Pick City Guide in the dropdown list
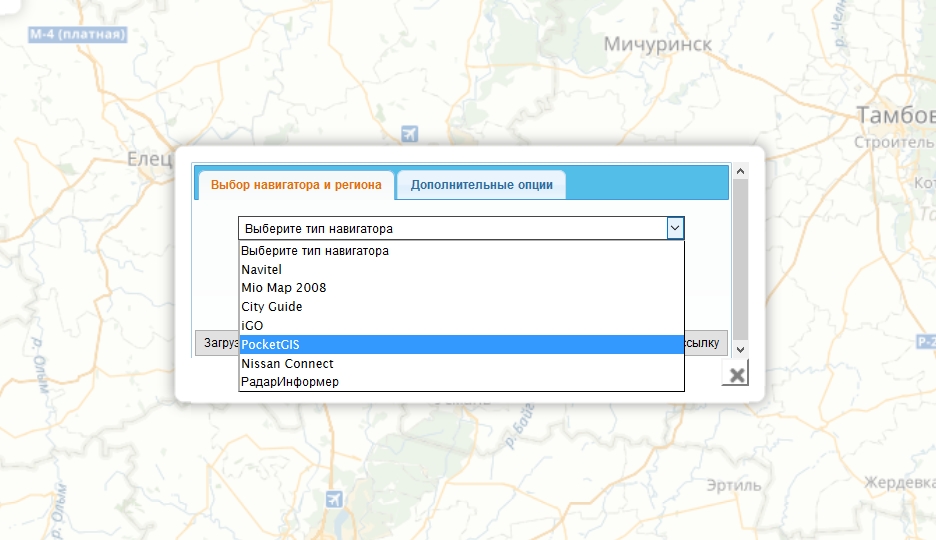This screenshot has width=936, height=540. (272, 307)
